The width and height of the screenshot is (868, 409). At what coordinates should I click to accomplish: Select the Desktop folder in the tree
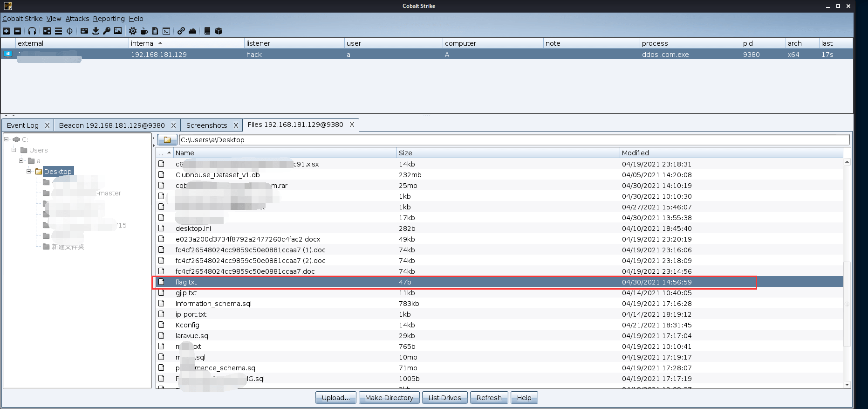pyautogui.click(x=58, y=171)
